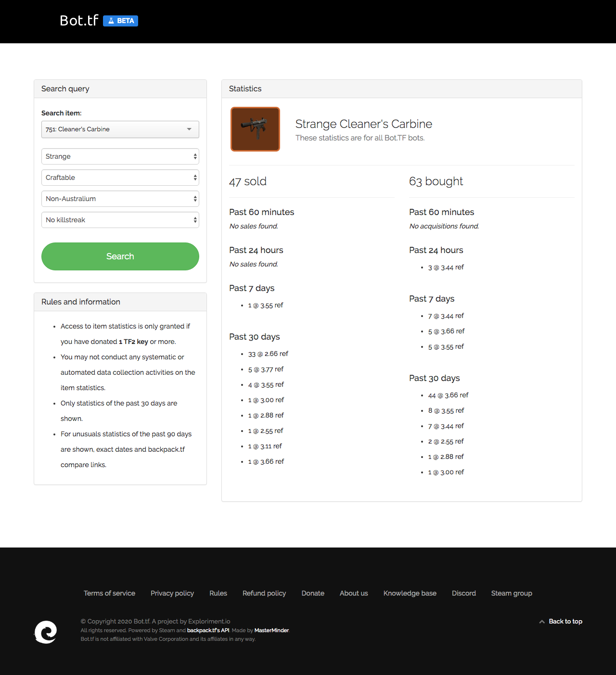Click the green Search button
The image size is (616, 675).
(x=120, y=256)
